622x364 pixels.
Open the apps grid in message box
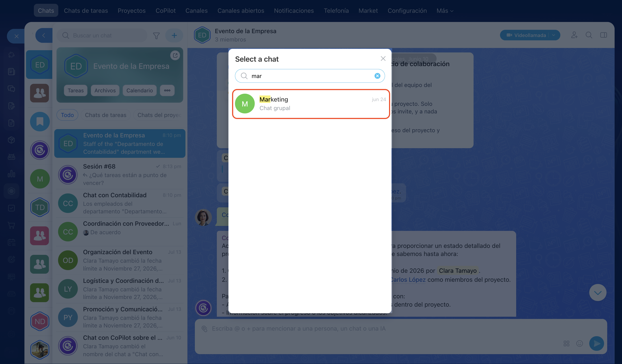tap(566, 343)
